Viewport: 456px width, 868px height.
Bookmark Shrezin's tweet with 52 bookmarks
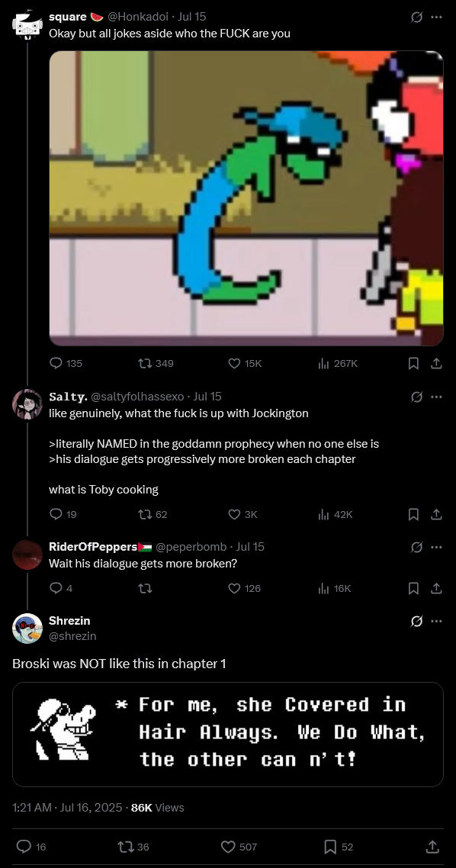click(338, 847)
